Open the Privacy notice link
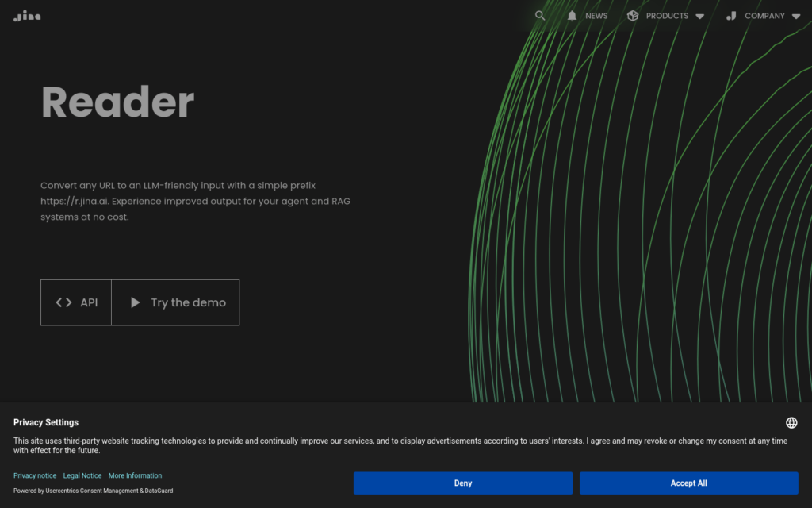812x508 pixels. click(35, 475)
